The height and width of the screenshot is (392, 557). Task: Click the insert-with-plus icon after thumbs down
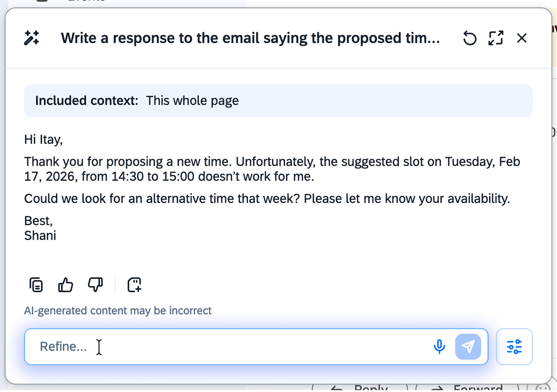pos(134,285)
